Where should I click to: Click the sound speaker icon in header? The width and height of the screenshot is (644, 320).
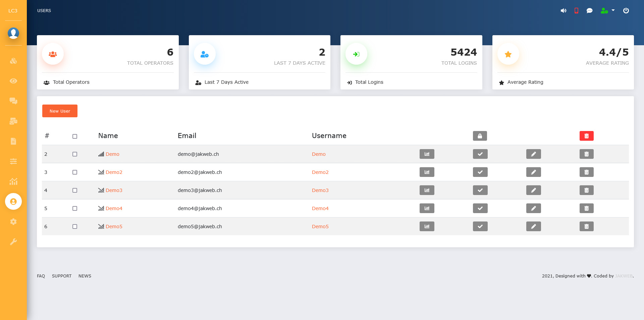pyautogui.click(x=563, y=11)
